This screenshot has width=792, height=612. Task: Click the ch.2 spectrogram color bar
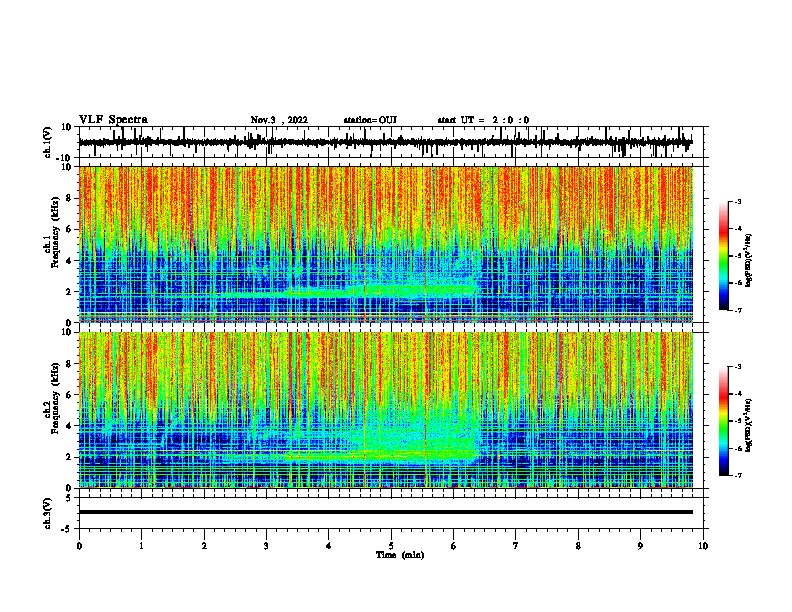pyautogui.click(x=724, y=421)
